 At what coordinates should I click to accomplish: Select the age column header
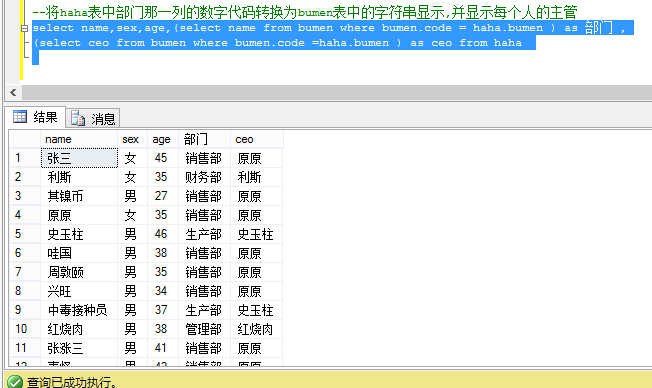pyautogui.click(x=163, y=139)
